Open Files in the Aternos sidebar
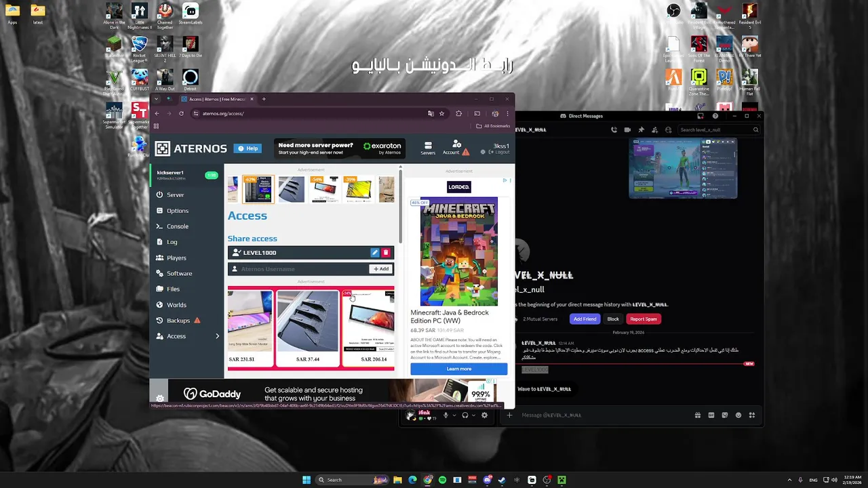Viewport: 868px width, 488px height. click(x=174, y=289)
